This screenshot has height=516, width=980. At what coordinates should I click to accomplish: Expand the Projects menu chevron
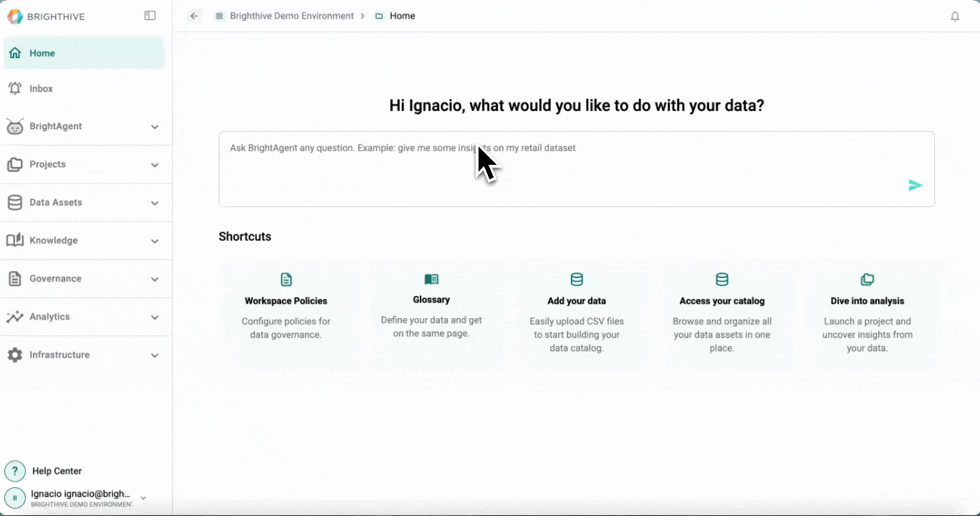155,165
